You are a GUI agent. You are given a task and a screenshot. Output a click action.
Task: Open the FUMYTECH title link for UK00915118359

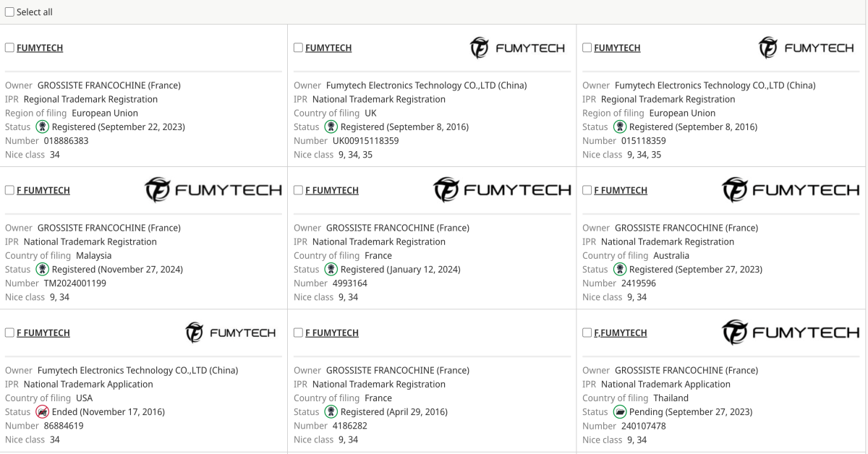(328, 48)
